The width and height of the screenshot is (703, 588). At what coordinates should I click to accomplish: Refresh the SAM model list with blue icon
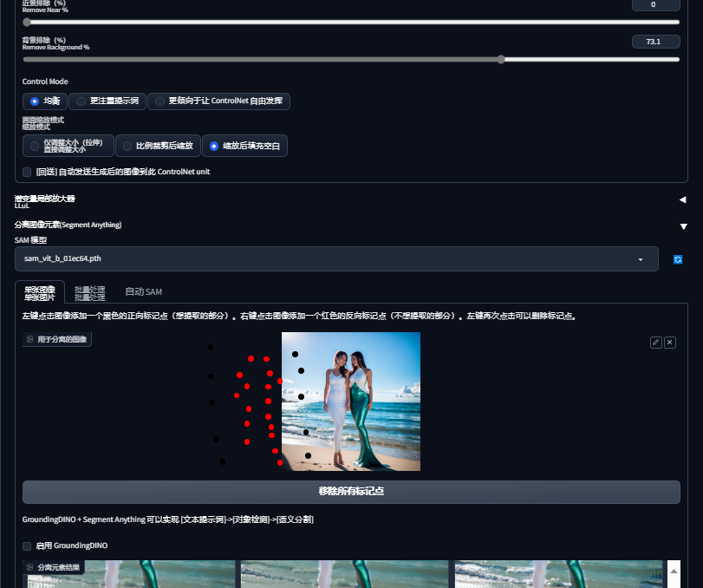tap(679, 258)
